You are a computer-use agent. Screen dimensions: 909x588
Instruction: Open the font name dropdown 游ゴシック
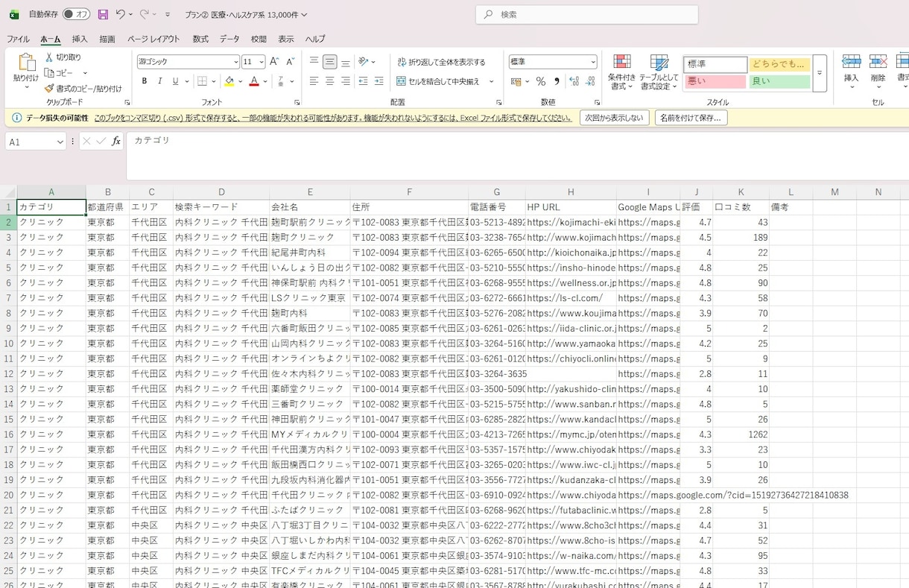236,62
